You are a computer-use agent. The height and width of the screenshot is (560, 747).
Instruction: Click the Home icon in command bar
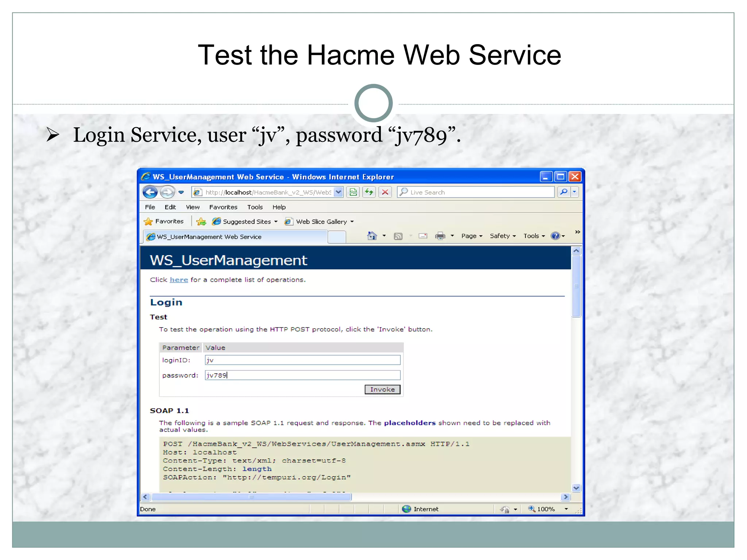(x=372, y=236)
